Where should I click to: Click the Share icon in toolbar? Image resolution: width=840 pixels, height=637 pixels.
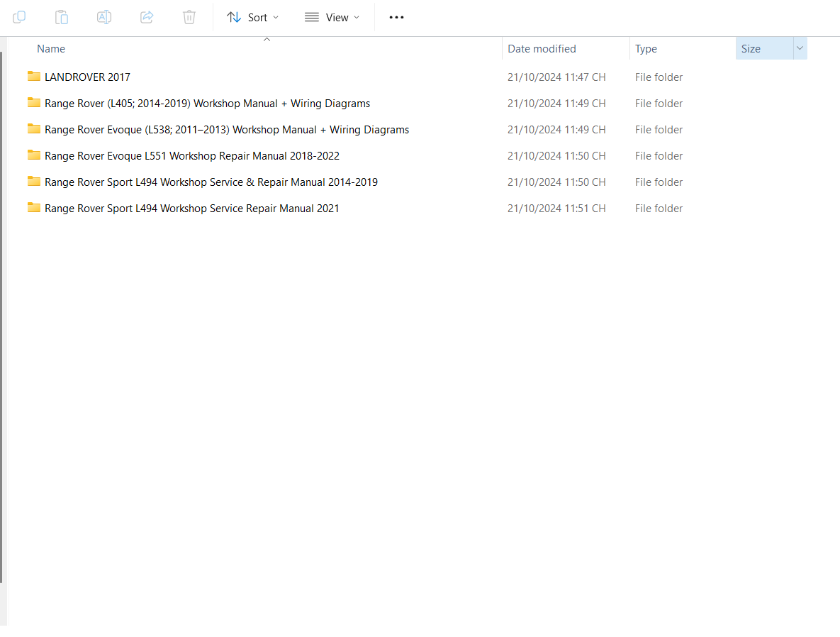pyautogui.click(x=147, y=17)
